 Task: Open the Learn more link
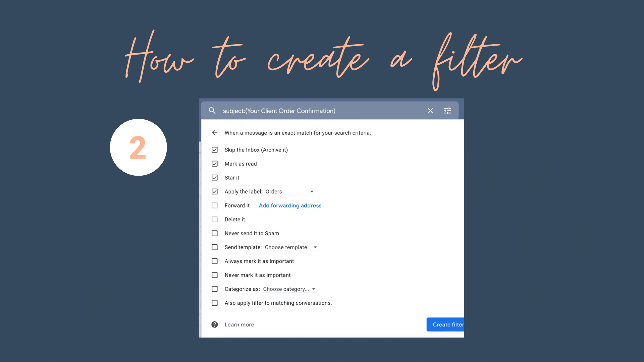coord(239,324)
